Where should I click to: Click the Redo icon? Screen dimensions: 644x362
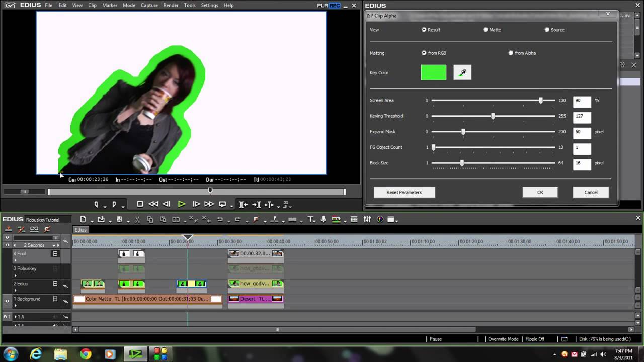pyautogui.click(x=237, y=219)
